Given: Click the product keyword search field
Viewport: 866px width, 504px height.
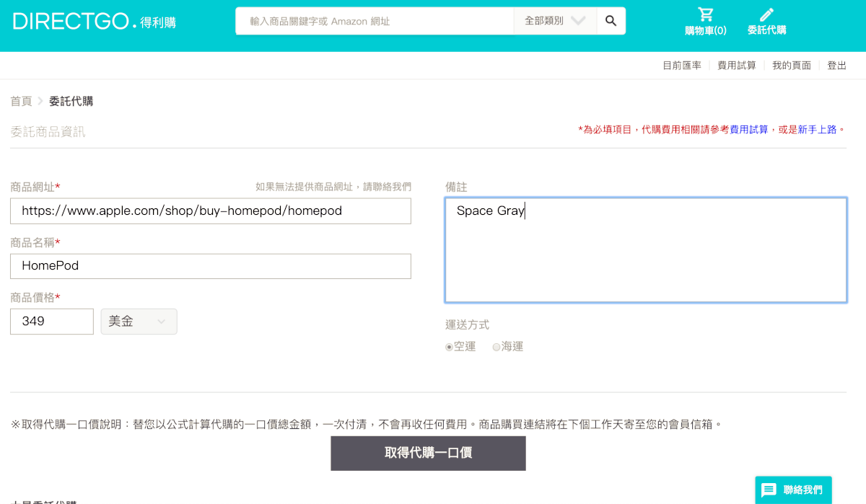Looking at the screenshot, I should (x=374, y=21).
